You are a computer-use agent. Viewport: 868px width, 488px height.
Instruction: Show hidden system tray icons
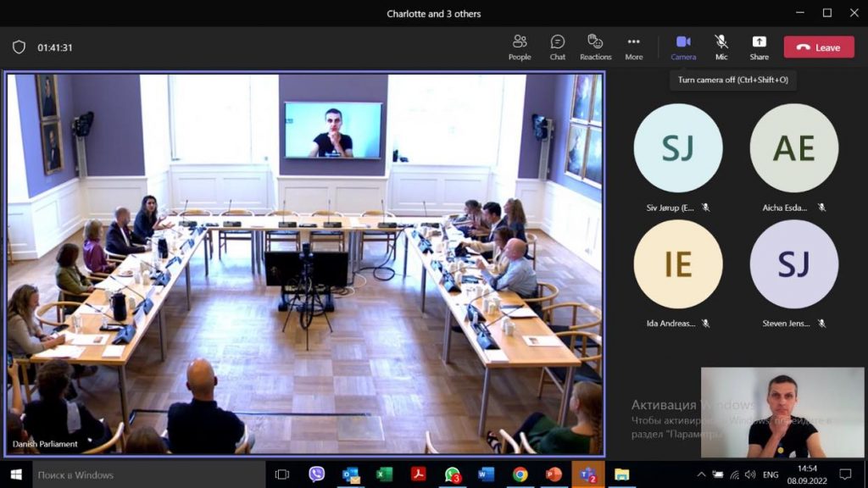[x=701, y=474]
